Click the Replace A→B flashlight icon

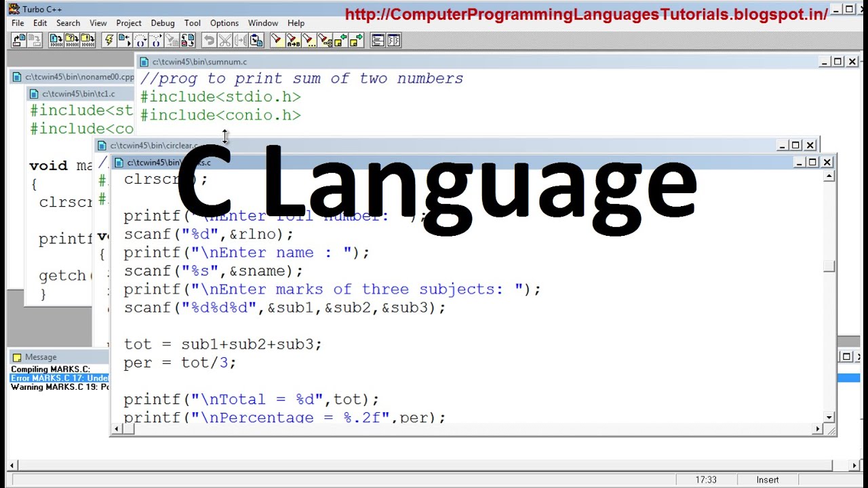(x=293, y=41)
